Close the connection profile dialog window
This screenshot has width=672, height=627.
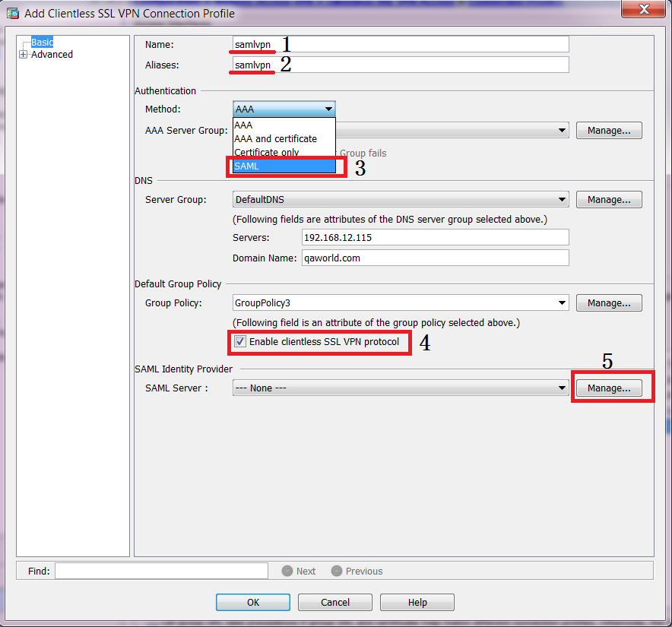click(x=643, y=11)
